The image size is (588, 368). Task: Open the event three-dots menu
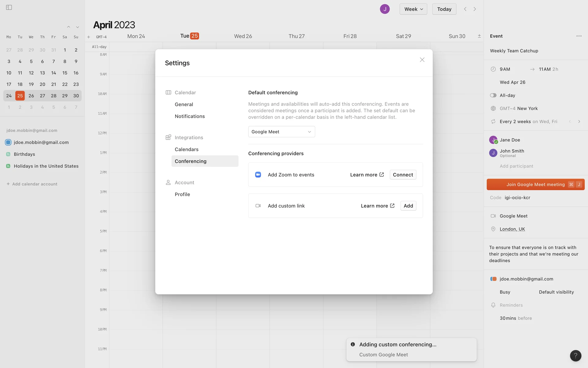click(579, 36)
